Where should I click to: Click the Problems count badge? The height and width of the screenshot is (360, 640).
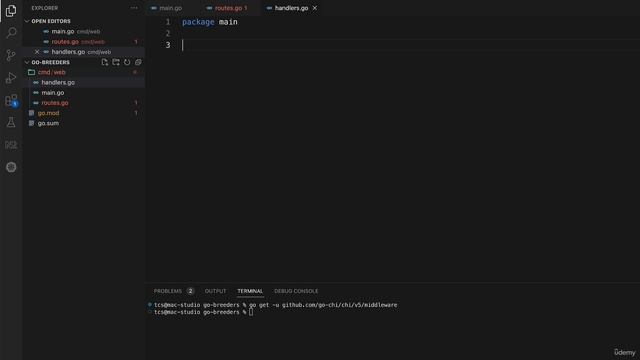coord(190,291)
